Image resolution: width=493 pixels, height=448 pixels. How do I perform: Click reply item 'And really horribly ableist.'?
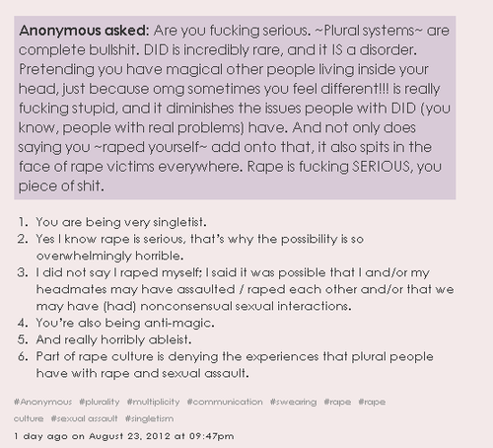click(113, 339)
